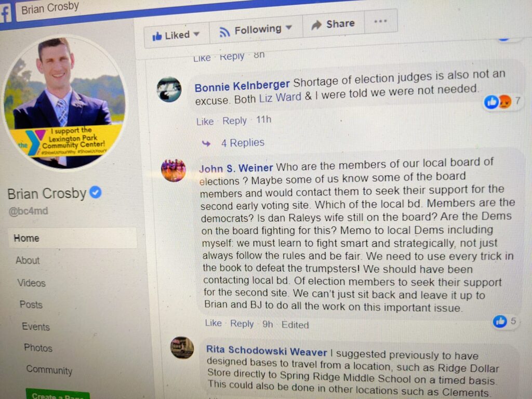This screenshot has width=532, height=399.
Task: Share the Brian Crosby page
Action: point(334,24)
